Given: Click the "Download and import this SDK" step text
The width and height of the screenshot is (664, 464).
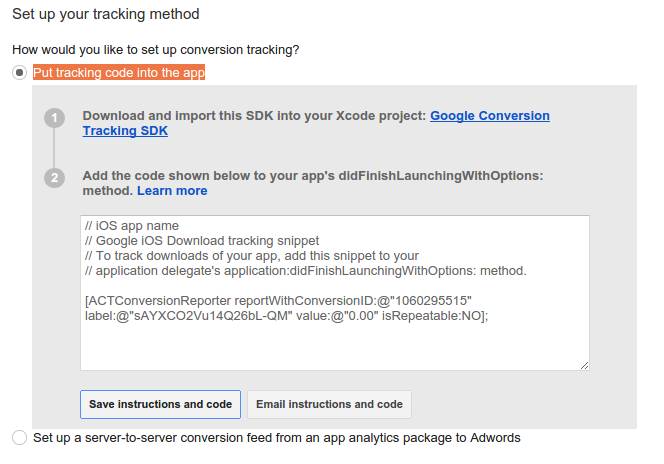Looking at the screenshot, I should 255,116.
